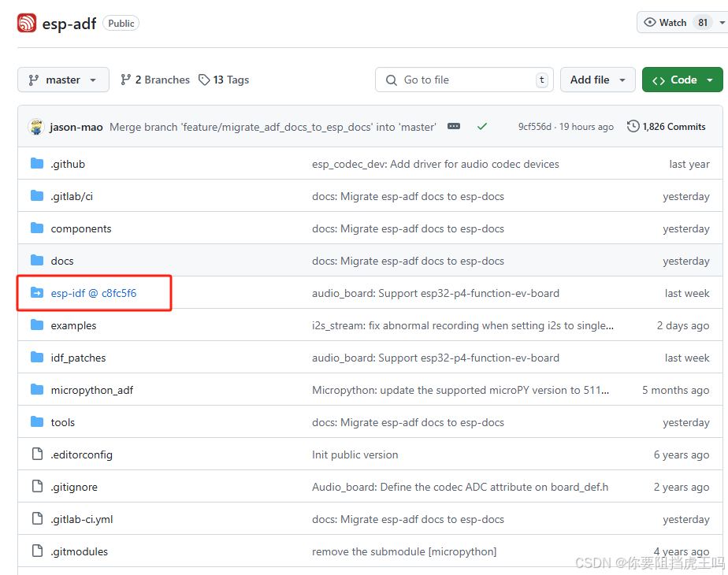728x575 pixels.
Task: Open 'Audio_board: Define the codec ADC' commit
Action: [459, 487]
